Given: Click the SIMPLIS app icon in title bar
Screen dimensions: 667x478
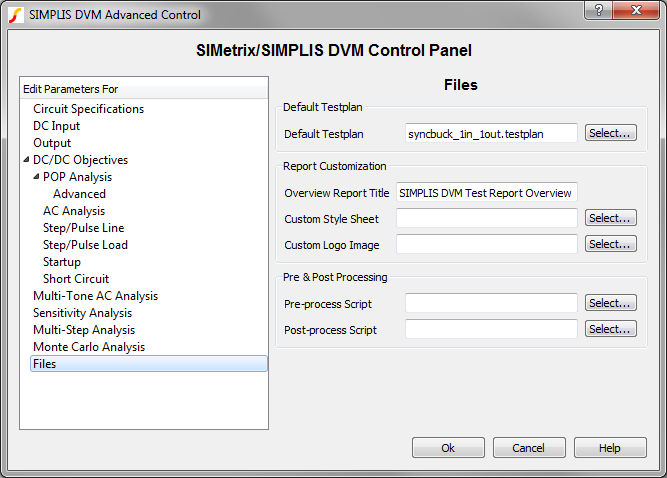Looking at the screenshot, I should click(x=16, y=15).
